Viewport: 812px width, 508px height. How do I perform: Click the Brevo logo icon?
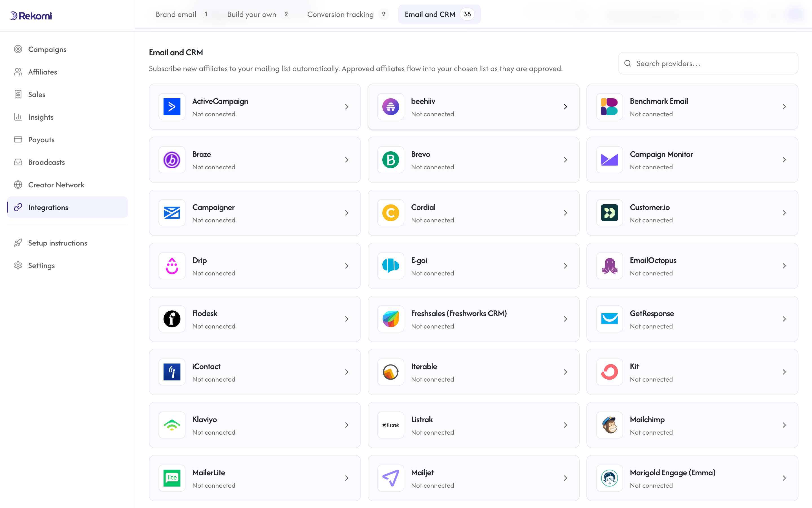390,159
